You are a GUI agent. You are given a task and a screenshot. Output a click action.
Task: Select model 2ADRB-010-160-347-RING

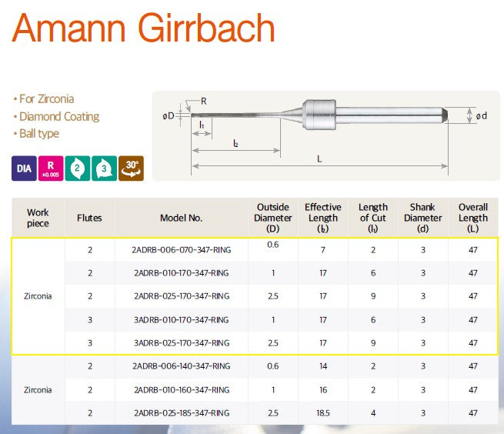point(182,389)
